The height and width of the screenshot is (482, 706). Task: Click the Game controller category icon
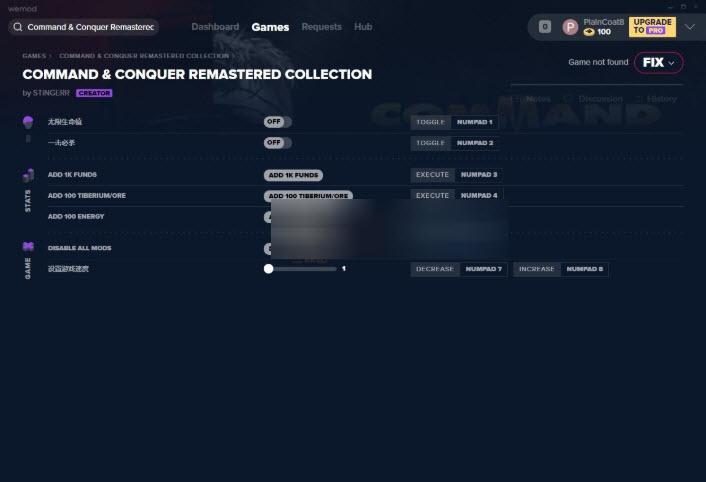tap(28, 246)
